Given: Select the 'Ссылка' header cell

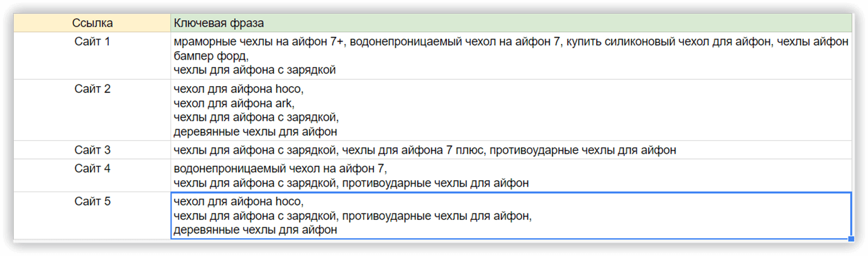Looking at the screenshot, I should (92, 23).
